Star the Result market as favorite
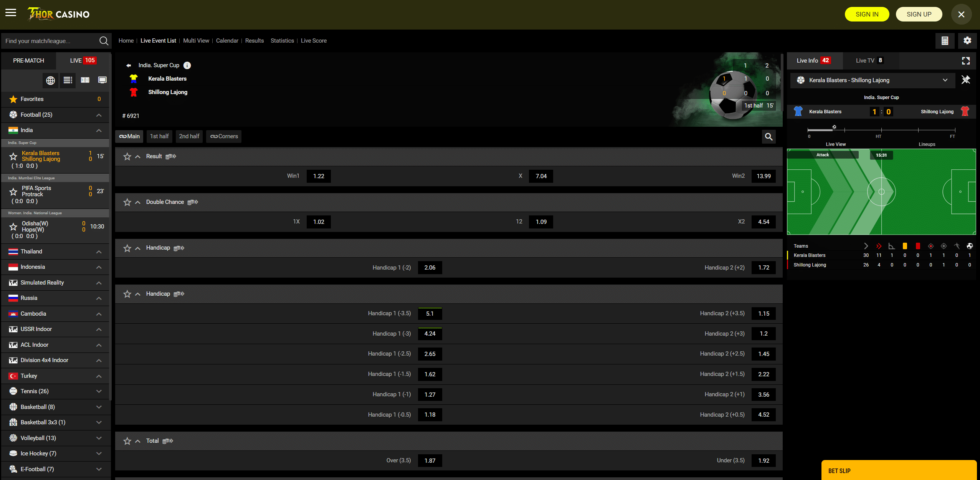980x480 pixels. (127, 157)
